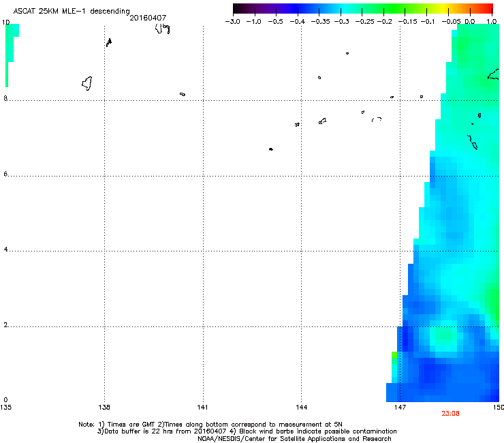This screenshot has width=504, height=443.
Task: Click longitude axis label 135
Action: [5, 408]
